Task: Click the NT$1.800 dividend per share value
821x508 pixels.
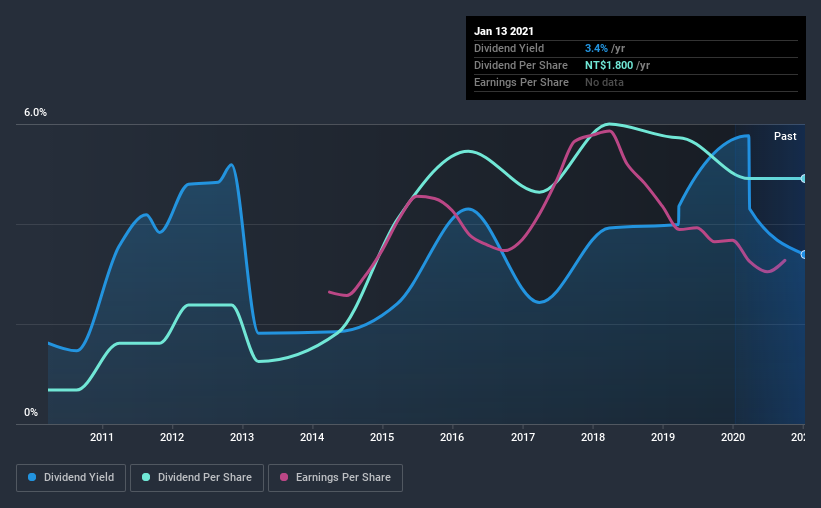Action: 609,65
